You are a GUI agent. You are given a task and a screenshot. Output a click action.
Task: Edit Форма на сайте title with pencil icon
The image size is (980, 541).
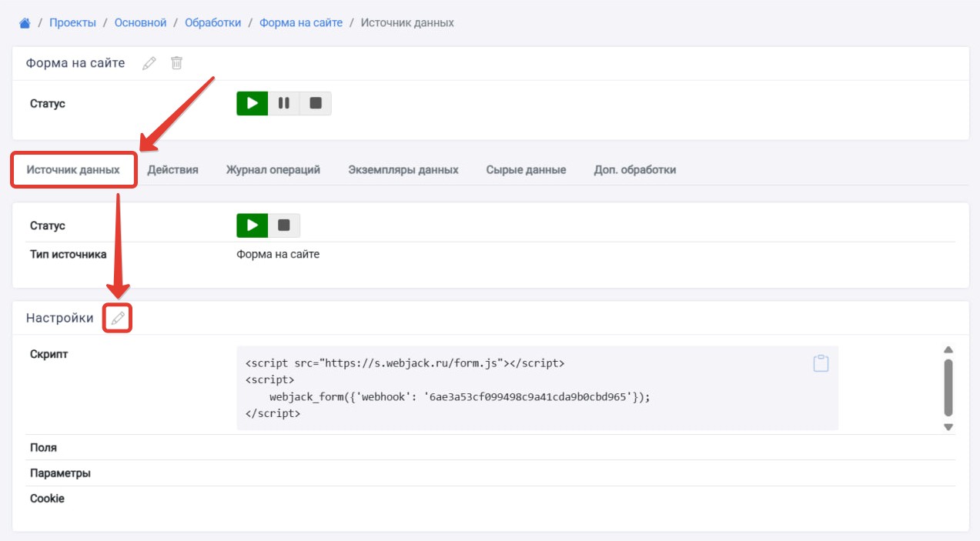click(x=149, y=63)
